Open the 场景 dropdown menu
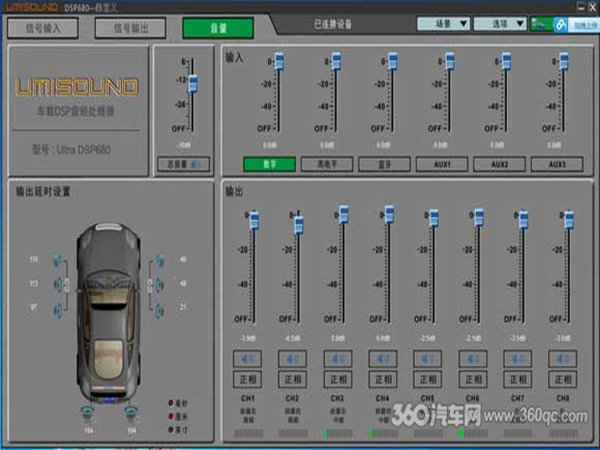 tap(444, 23)
